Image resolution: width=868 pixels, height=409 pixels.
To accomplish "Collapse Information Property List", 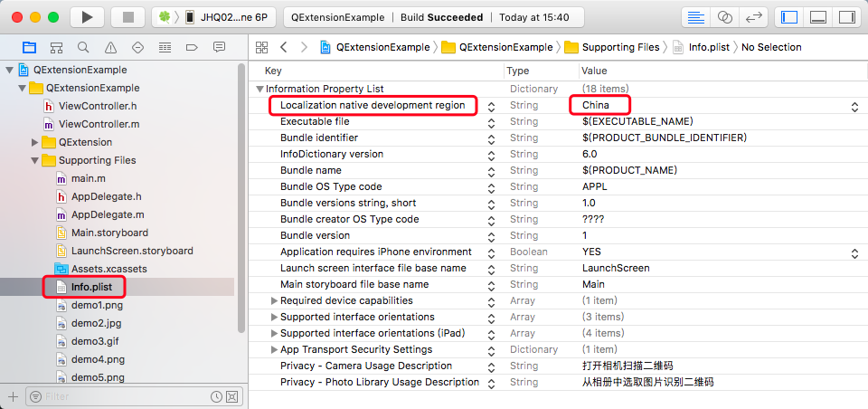I will [259, 90].
